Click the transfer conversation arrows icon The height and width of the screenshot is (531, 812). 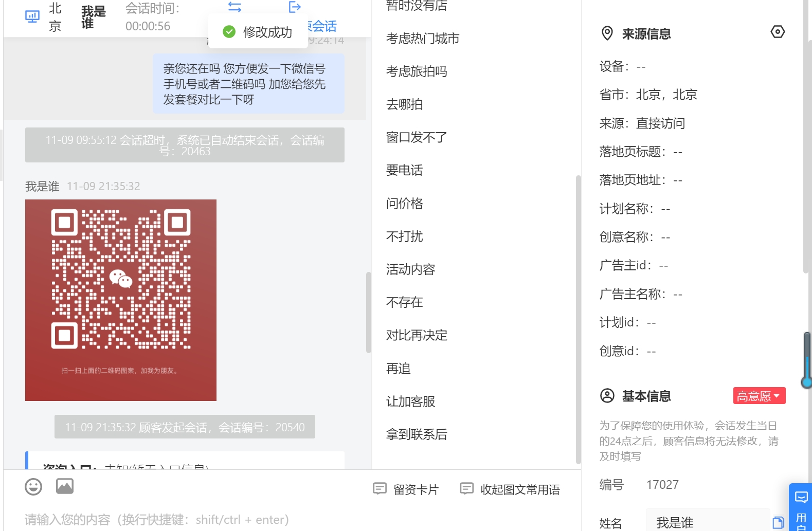point(234,7)
